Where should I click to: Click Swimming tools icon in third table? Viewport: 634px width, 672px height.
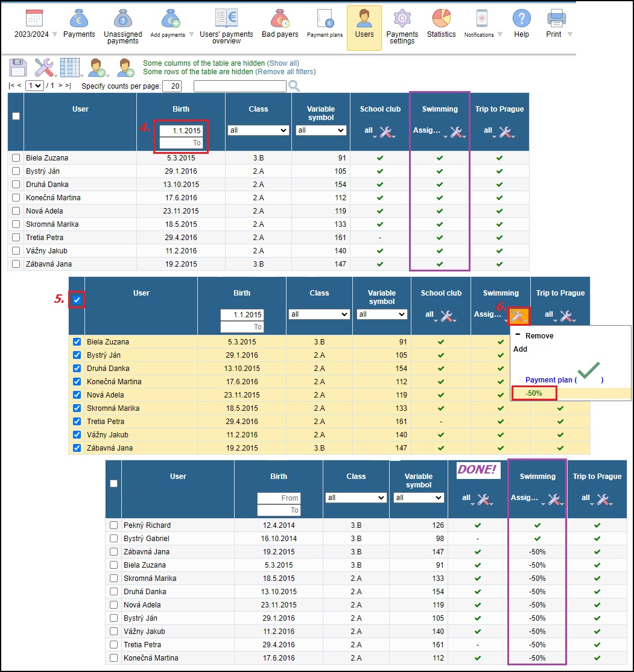(x=554, y=499)
